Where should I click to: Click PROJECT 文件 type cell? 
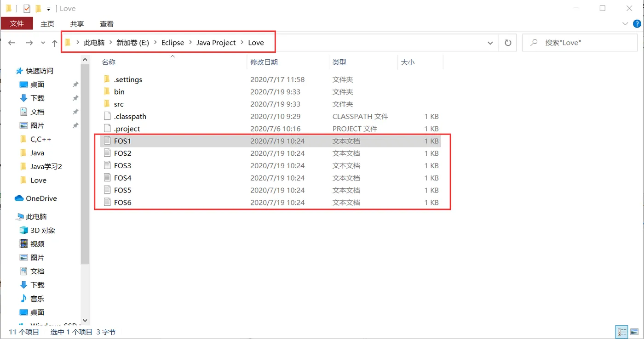(355, 129)
